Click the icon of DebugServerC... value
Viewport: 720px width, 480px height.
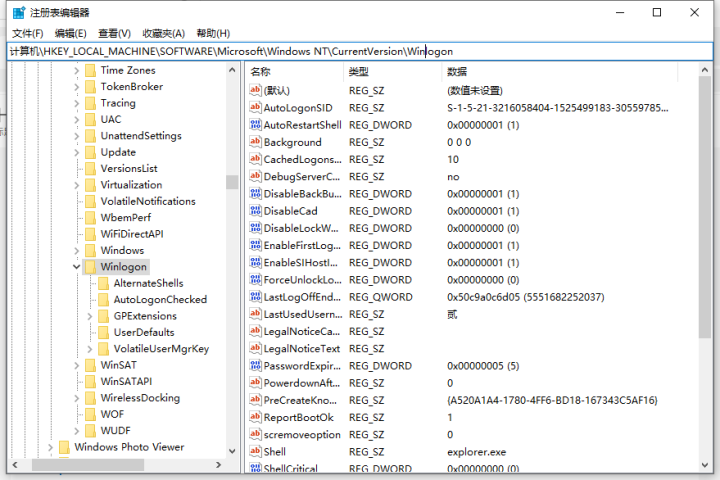click(255, 176)
